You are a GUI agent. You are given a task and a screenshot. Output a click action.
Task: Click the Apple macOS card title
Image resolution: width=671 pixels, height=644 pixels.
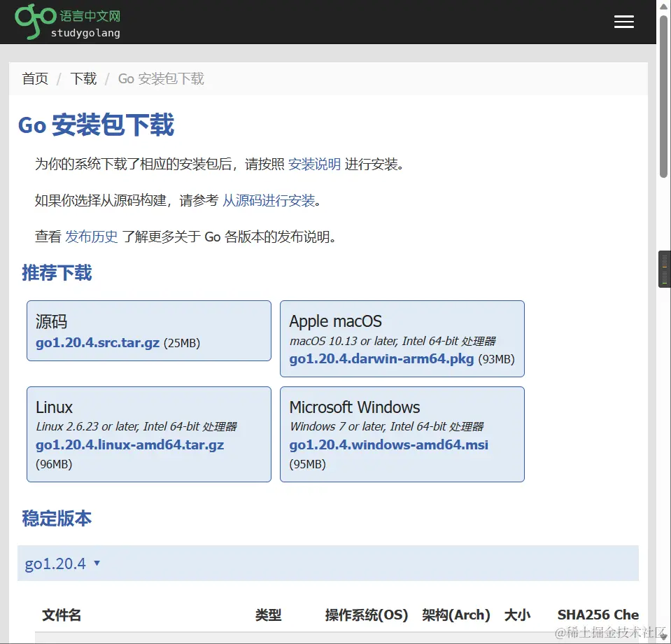pyautogui.click(x=336, y=321)
